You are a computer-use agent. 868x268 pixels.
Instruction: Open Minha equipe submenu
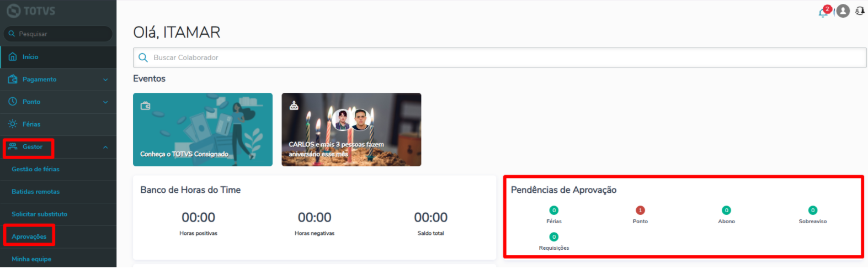point(58,259)
